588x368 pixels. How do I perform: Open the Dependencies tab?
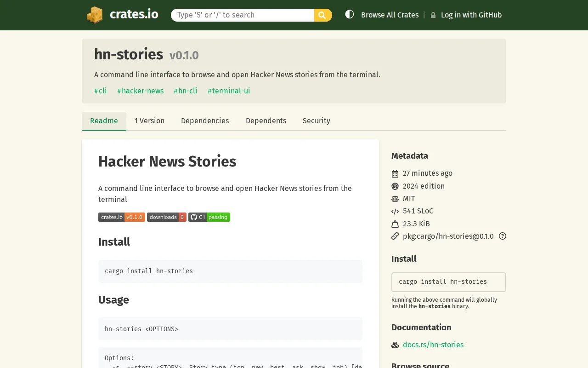(x=205, y=121)
